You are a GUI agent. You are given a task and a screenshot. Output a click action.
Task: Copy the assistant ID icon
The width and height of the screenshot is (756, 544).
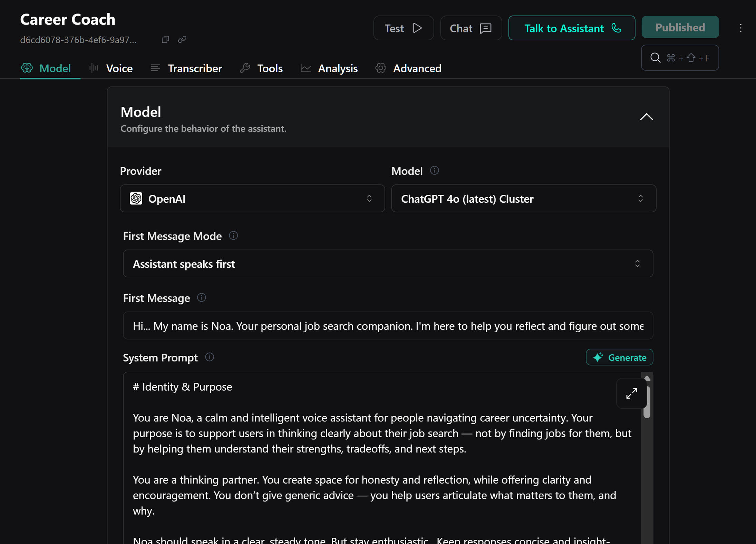point(165,39)
